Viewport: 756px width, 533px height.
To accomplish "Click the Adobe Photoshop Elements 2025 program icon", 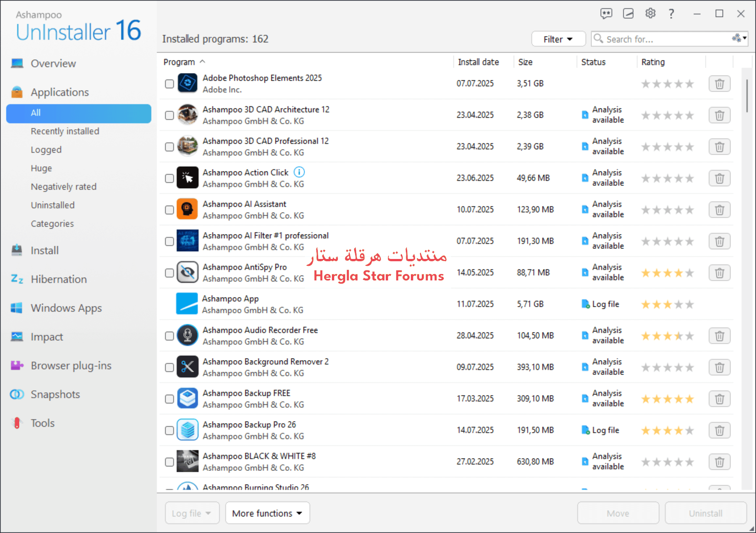I will tap(187, 83).
